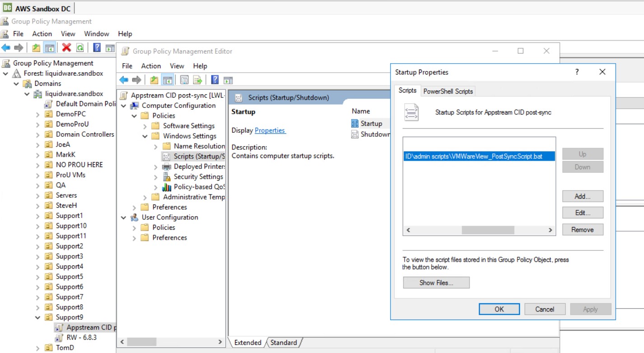Click the Startup script icon in Name list

coord(355,123)
